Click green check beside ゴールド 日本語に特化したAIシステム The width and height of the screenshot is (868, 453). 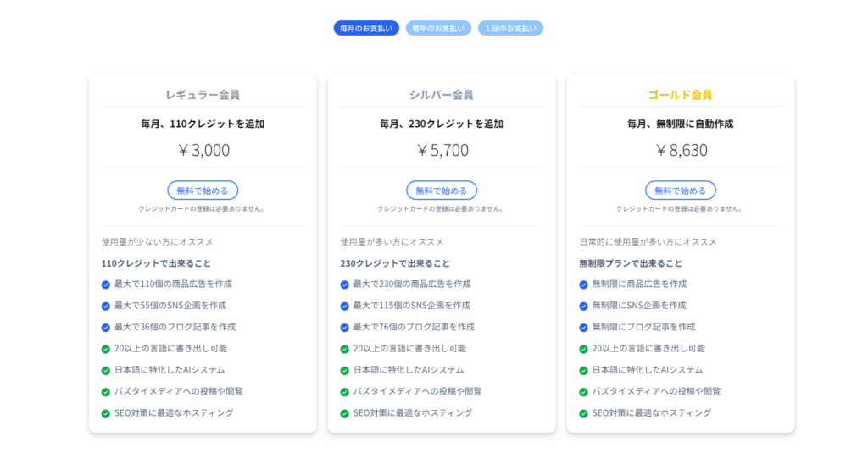point(583,371)
